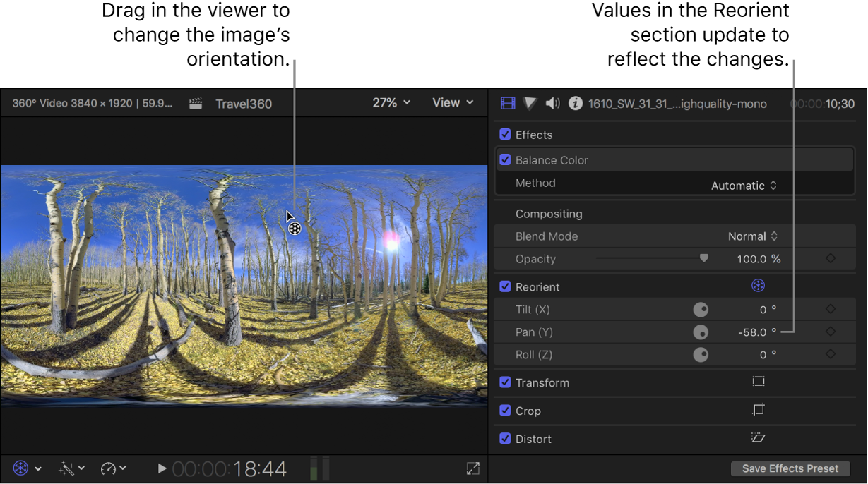This screenshot has width=868, height=484.
Task: Click the 360° viewer icon below the viewer
Action: 20,467
